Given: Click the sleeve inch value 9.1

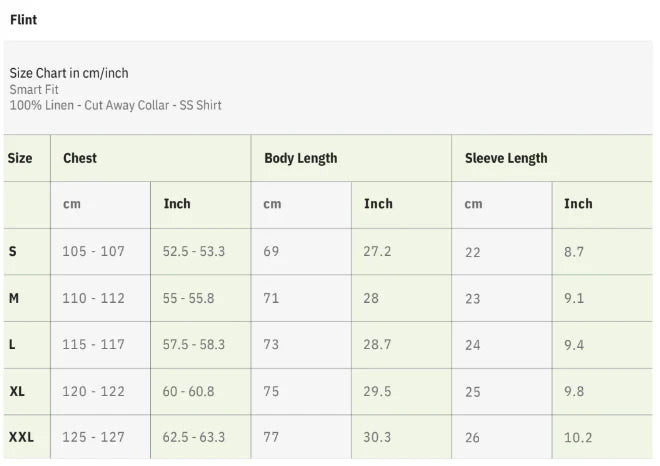Looking at the screenshot, I should tap(574, 298).
